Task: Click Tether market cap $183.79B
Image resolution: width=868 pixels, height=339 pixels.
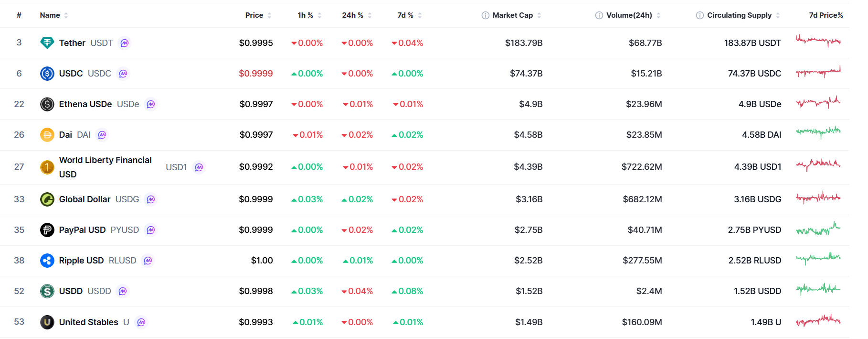Action: coord(524,43)
